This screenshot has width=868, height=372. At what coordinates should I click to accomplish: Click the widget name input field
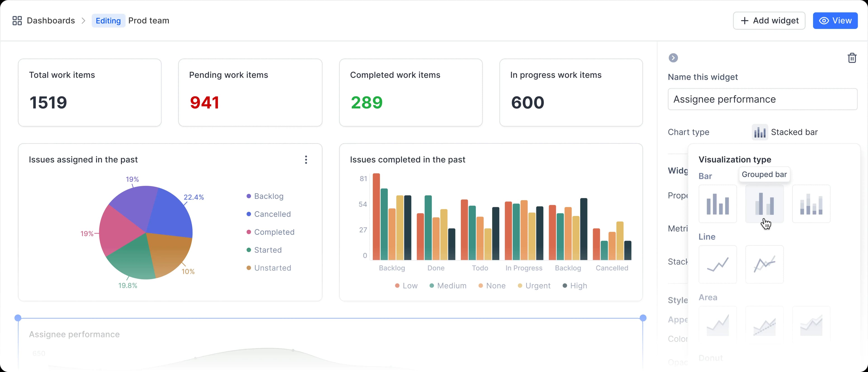point(762,100)
